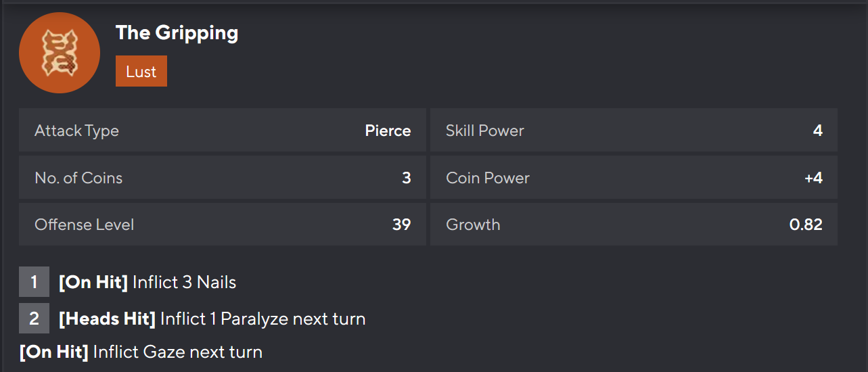This screenshot has width=868, height=372.
Task: Click the coin count value 3
Action: (406, 178)
